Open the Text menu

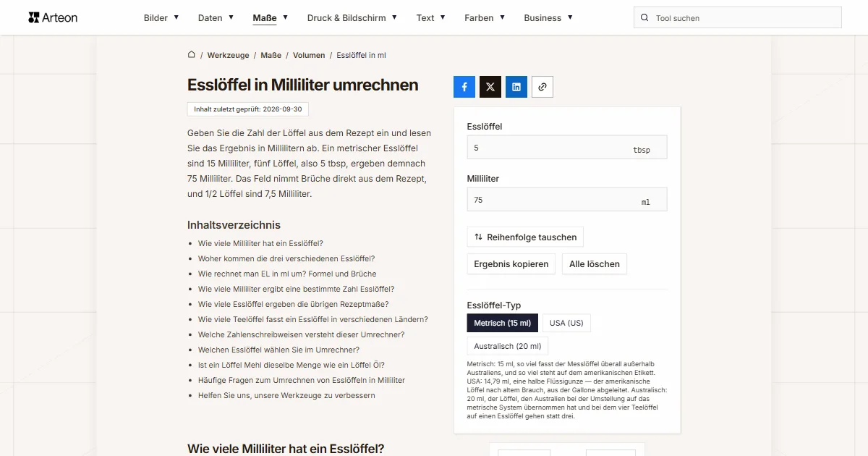431,18
